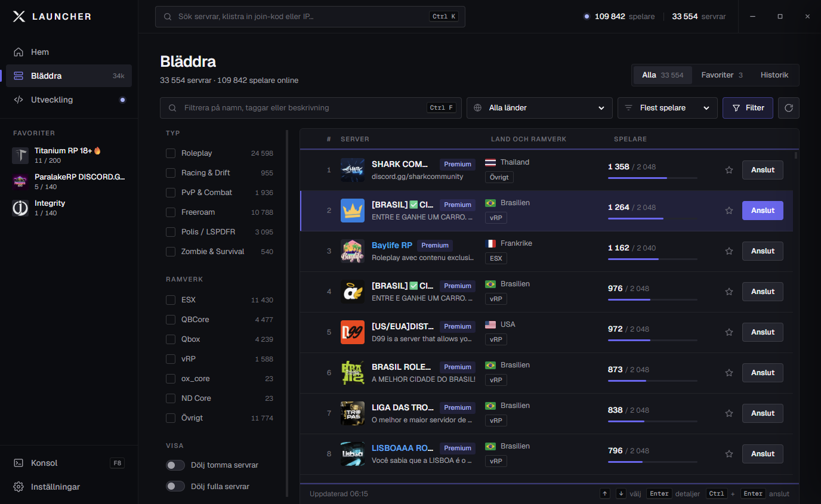
Task: Enable Dölj tomma servrar toggle
Action: (175, 465)
